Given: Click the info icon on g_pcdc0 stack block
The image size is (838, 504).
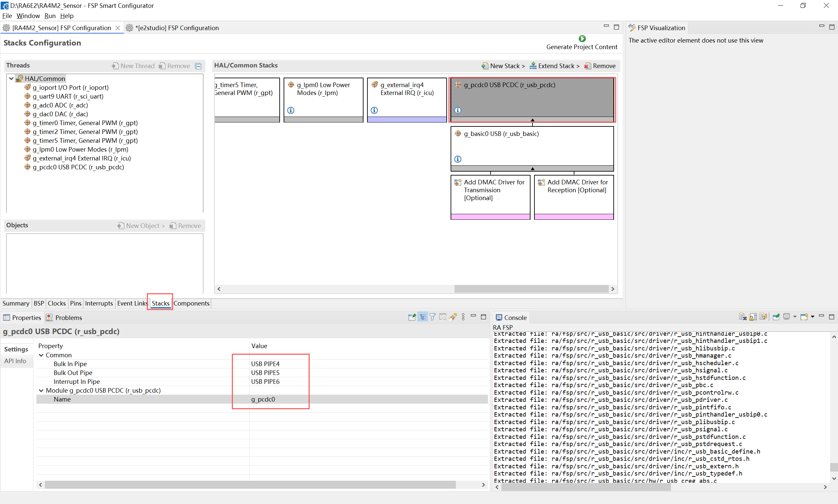Looking at the screenshot, I should click(x=458, y=110).
